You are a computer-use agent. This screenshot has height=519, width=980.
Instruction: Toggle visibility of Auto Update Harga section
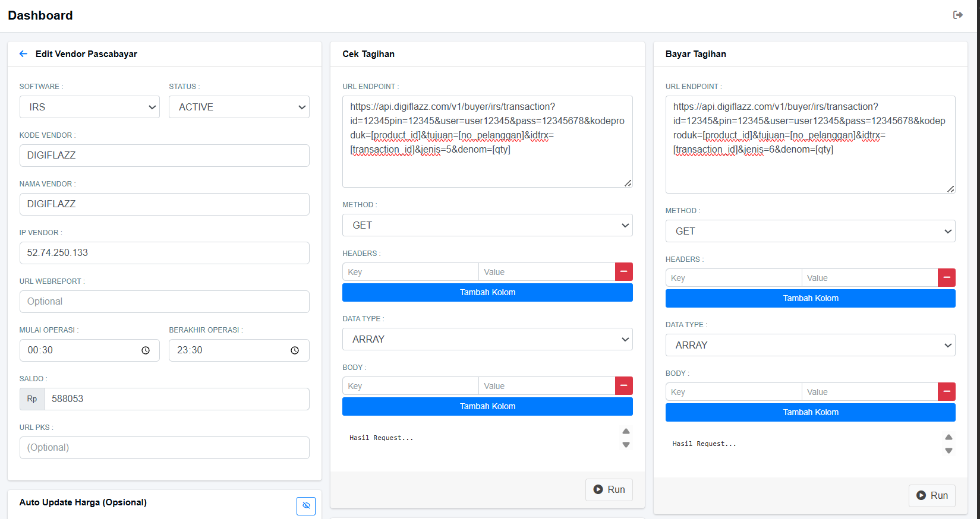coord(306,505)
